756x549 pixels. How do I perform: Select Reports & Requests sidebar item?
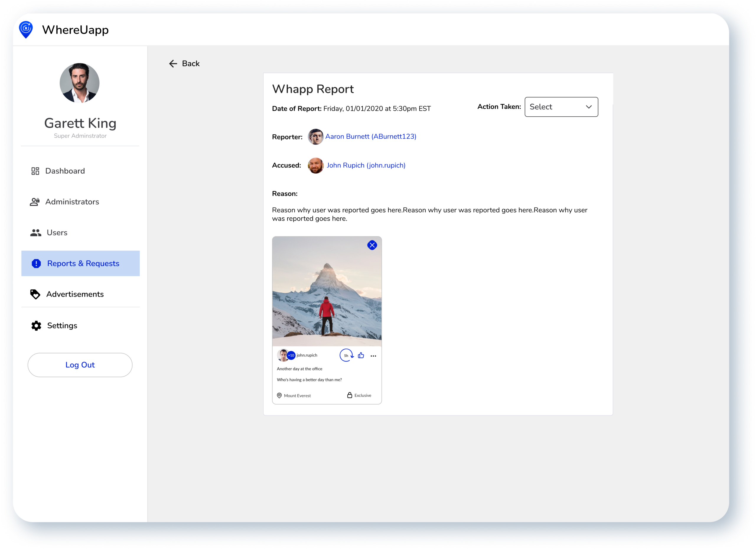(x=83, y=264)
